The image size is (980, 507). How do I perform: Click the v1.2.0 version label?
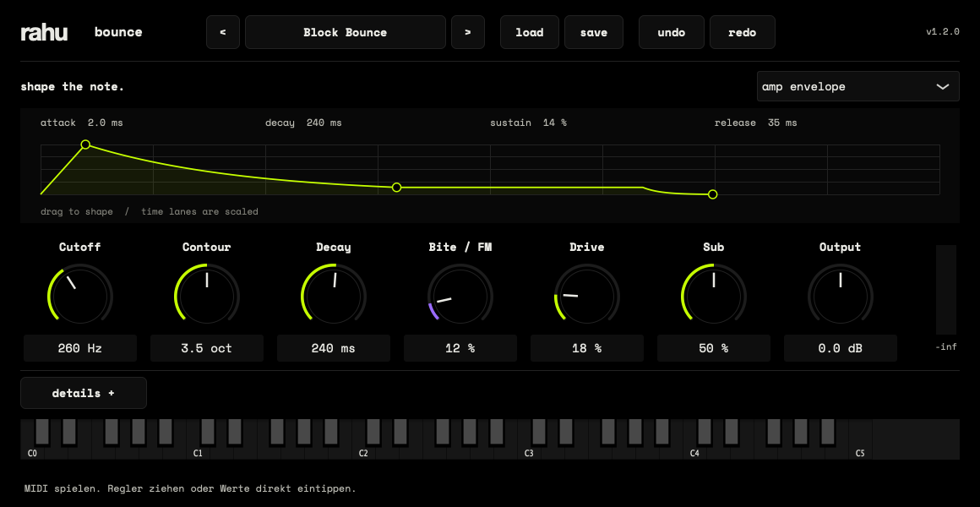(943, 32)
